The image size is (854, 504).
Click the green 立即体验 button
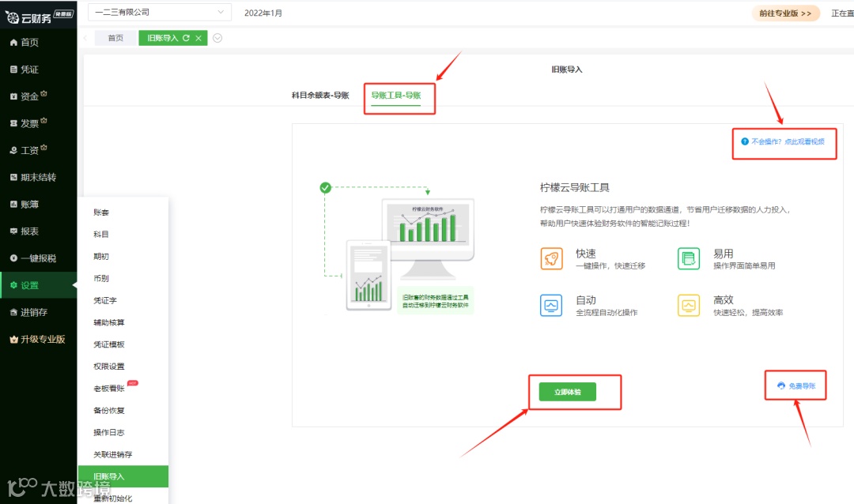568,392
